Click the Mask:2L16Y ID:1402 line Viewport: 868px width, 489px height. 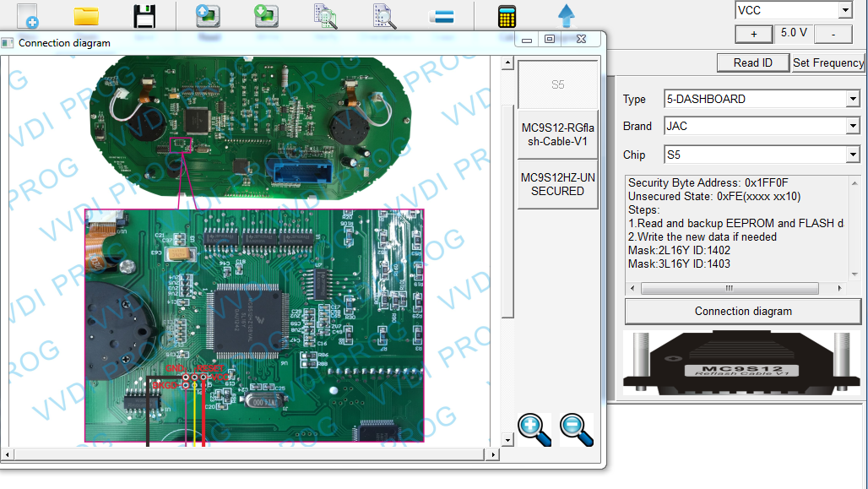(679, 250)
